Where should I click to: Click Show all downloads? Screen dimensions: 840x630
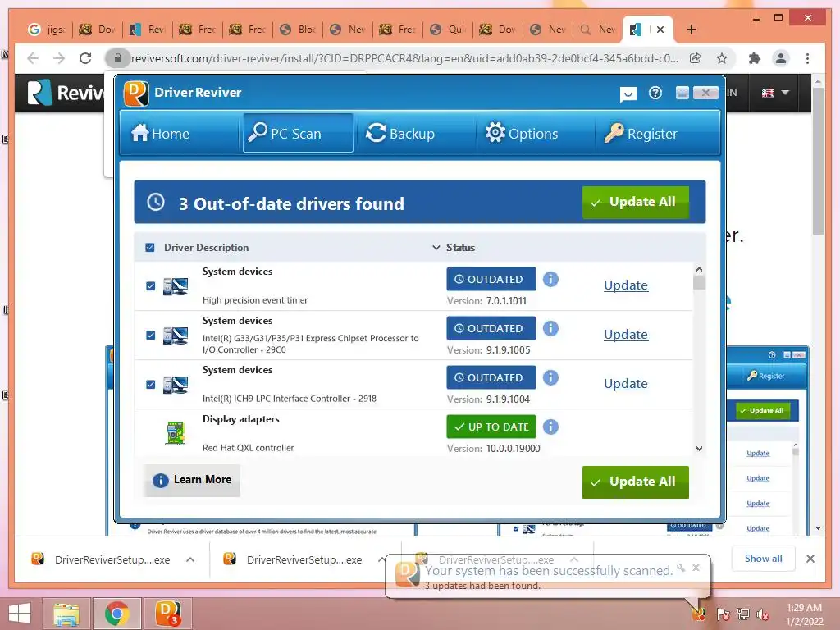(x=763, y=559)
